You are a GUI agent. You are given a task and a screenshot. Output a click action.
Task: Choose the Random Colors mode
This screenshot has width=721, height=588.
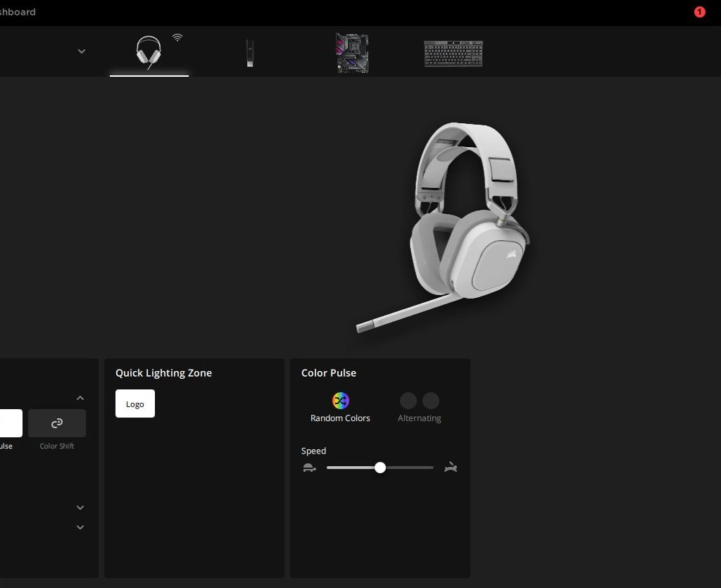click(341, 401)
